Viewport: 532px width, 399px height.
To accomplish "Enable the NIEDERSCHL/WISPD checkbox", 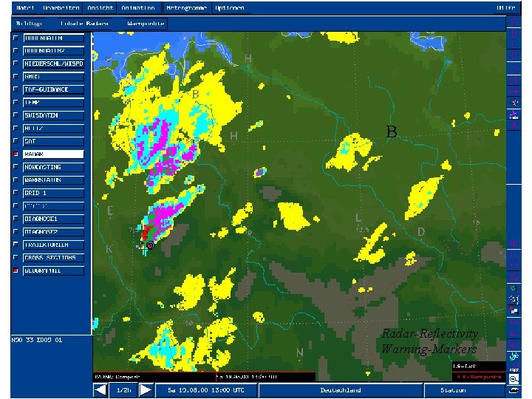I will [x=16, y=64].
